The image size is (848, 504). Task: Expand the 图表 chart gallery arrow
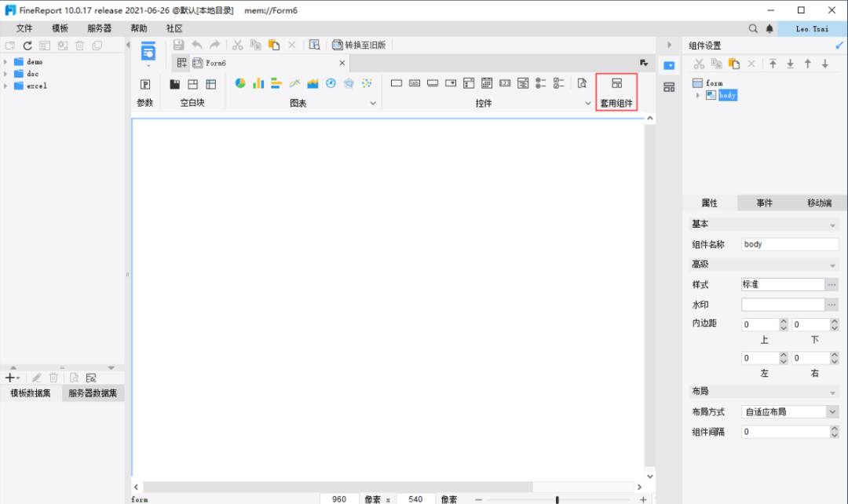coord(373,103)
